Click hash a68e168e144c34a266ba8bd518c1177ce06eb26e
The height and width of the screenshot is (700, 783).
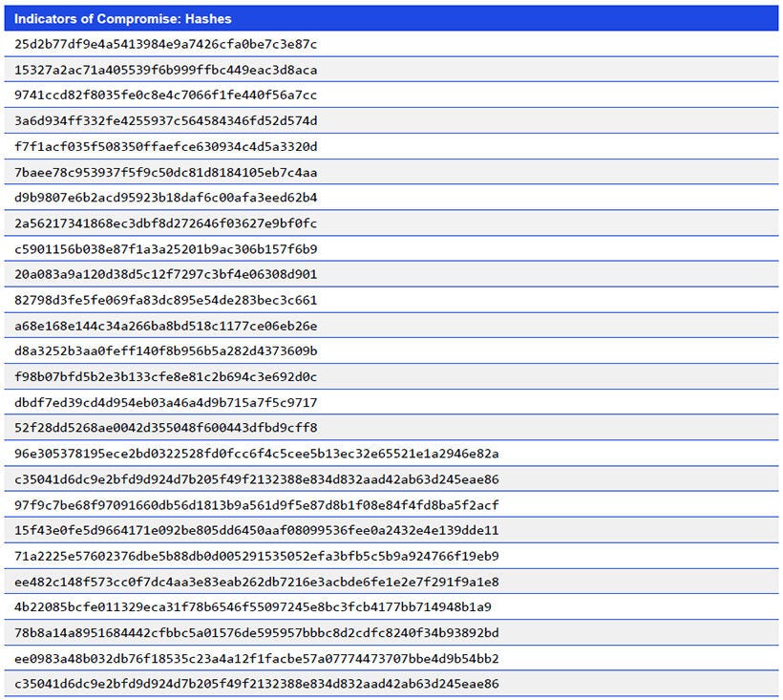pyautogui.click(x=166, y=326)
